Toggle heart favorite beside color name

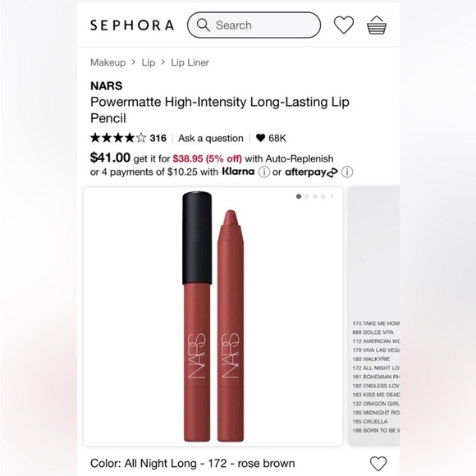(x=378, y=464)
